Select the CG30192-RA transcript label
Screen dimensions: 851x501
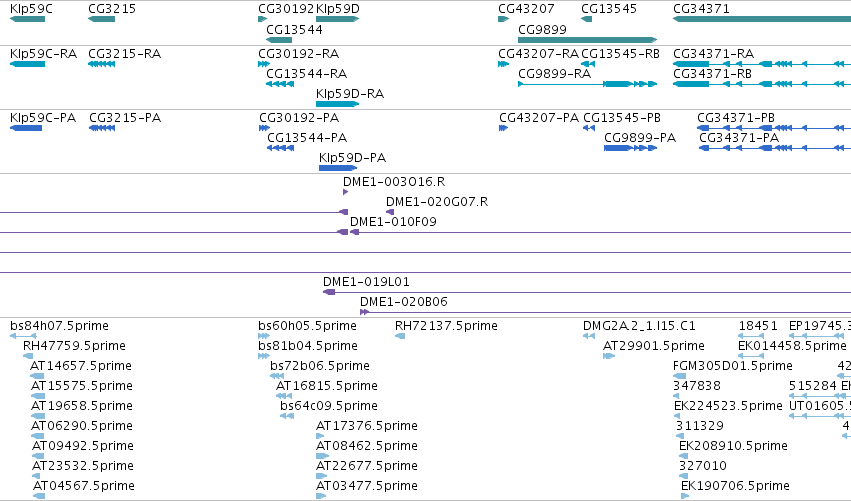coord(299,54)
